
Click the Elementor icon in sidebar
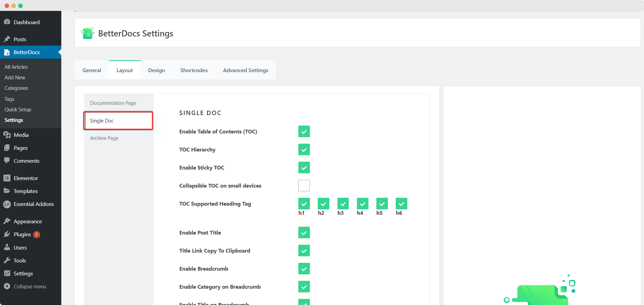point(7,178)
